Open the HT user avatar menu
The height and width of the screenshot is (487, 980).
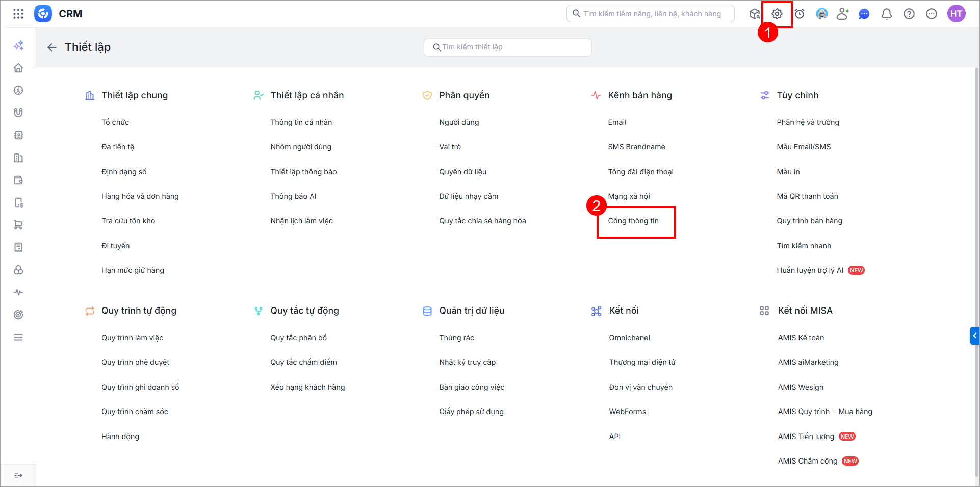957,14
